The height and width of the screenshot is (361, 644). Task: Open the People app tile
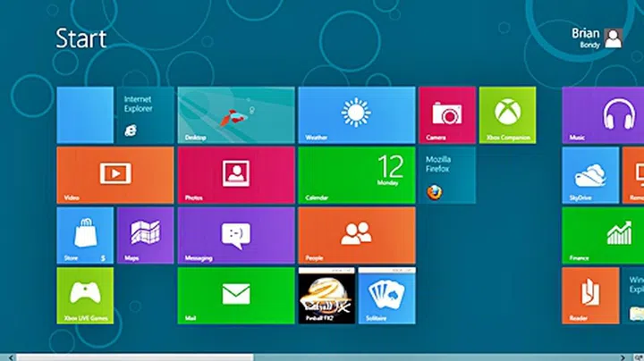356,235
